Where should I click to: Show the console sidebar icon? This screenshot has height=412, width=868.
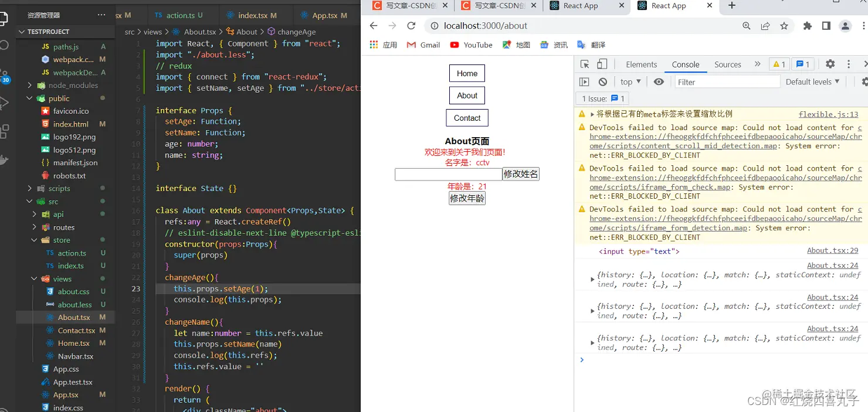[584, 82]
